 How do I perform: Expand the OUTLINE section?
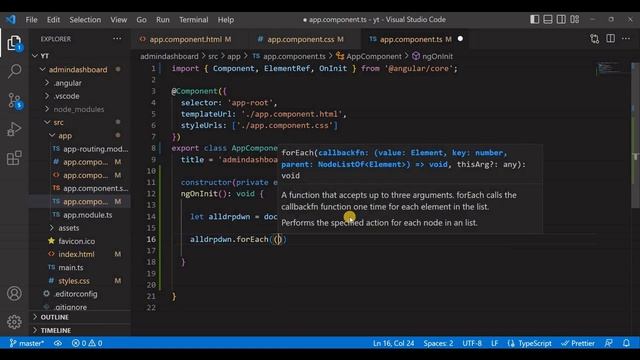click(x=80, y=317)
